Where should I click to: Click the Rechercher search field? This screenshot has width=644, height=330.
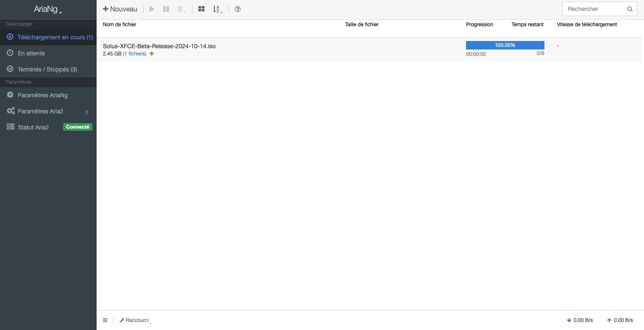click(594, 9)
